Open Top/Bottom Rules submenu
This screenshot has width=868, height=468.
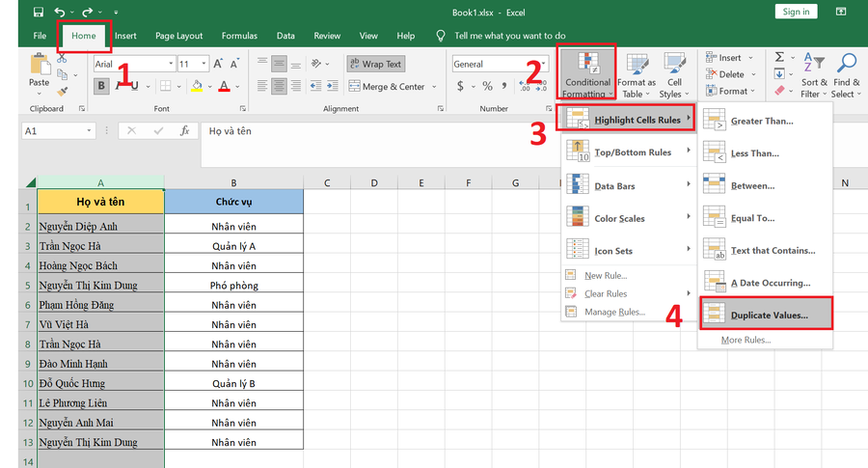[629, 151]
